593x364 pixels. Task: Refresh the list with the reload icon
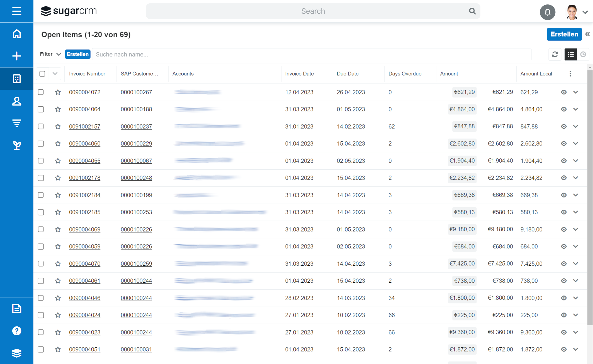coord(555,54)
